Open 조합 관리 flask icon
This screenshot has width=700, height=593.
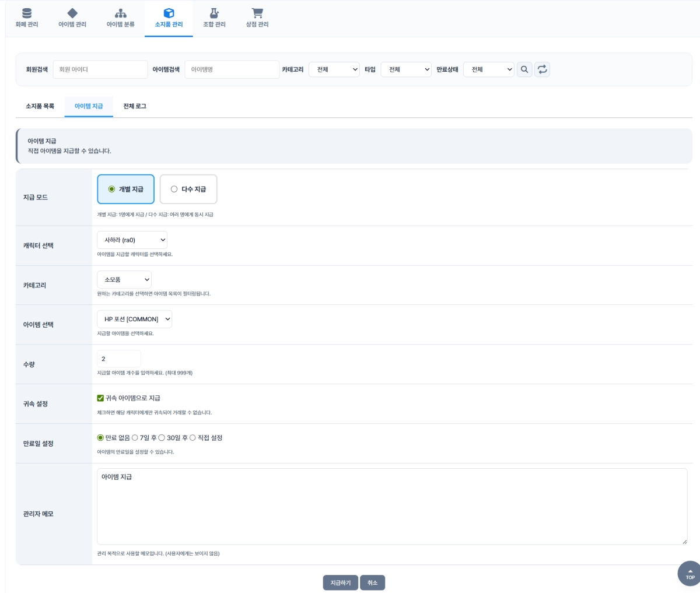click(x=214, y=13)
